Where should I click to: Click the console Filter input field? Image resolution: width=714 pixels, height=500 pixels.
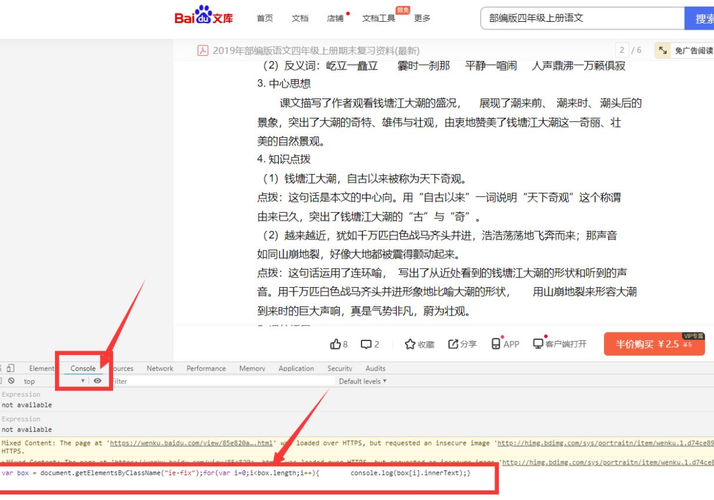(x=200, y=381)
